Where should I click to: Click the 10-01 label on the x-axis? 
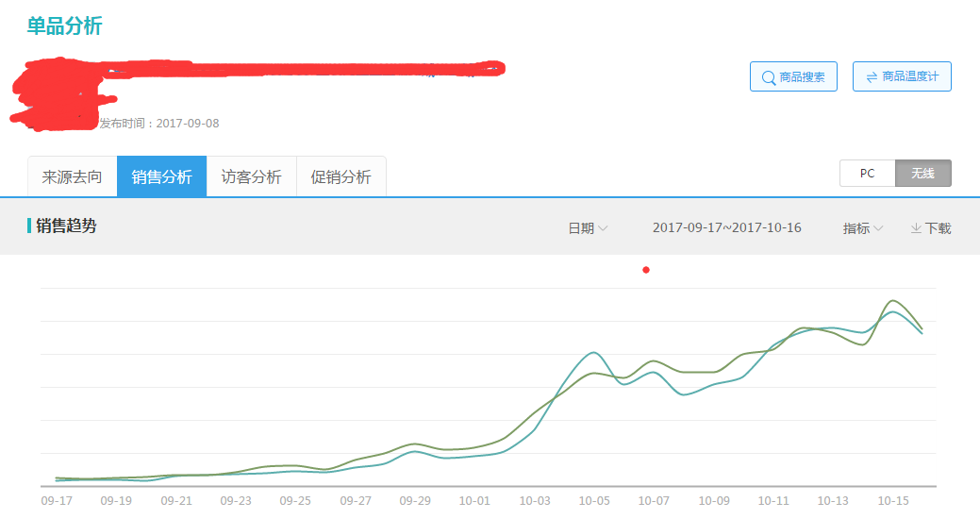[x=474, y=501]
